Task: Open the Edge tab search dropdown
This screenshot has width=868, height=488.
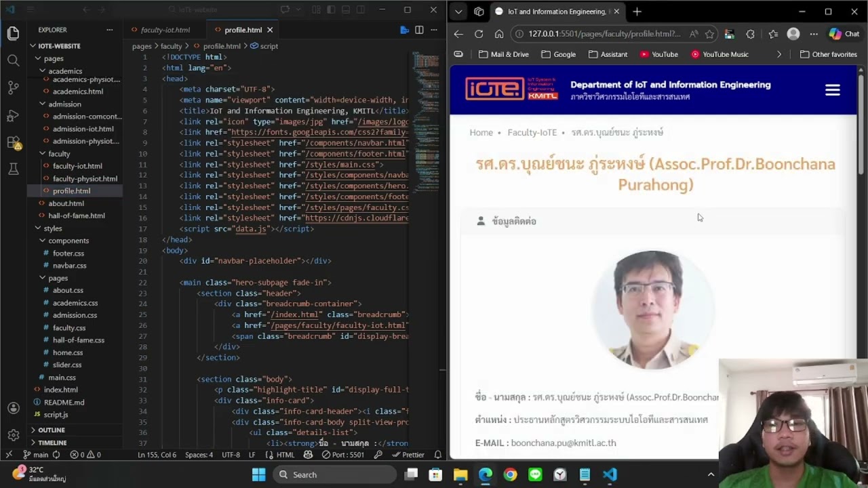Action: [458, 12]
